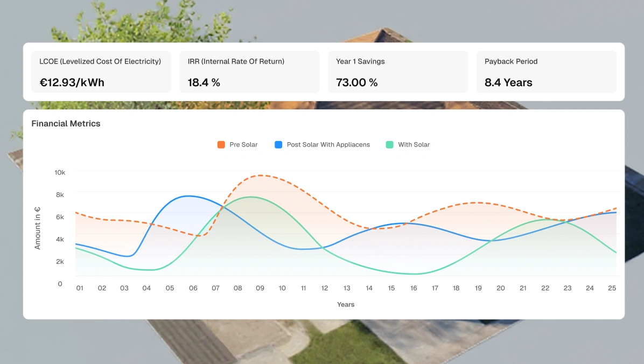This screenshot has height=364, width=644.
Task: Click year 14 on x-axis
Action: [x=369, y=288]
